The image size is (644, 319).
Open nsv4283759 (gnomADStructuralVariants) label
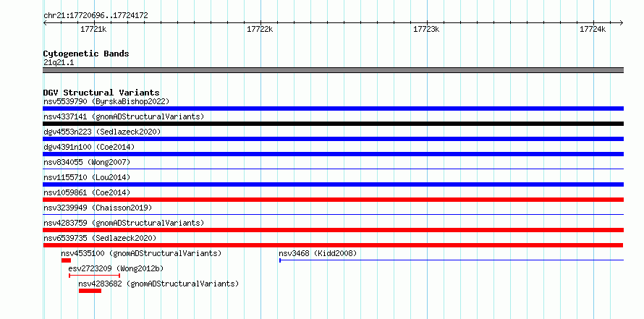[x=124, y=223]
